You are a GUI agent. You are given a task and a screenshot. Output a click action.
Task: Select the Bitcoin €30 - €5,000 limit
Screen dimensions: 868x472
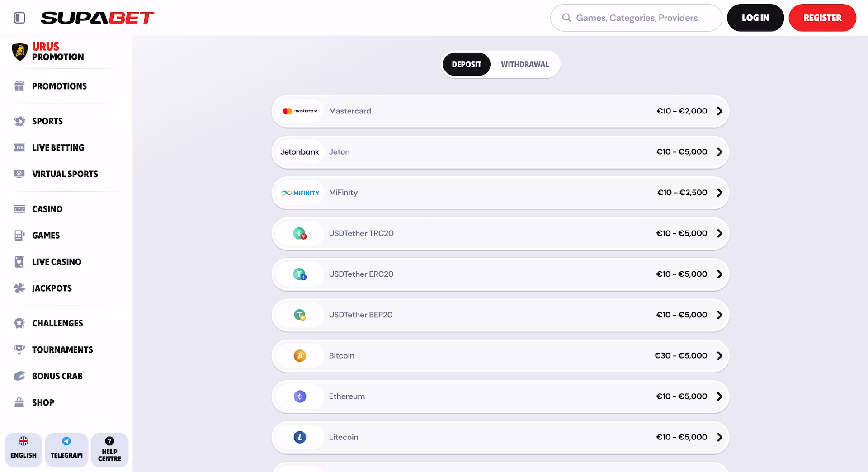click(x=681, y=356)
